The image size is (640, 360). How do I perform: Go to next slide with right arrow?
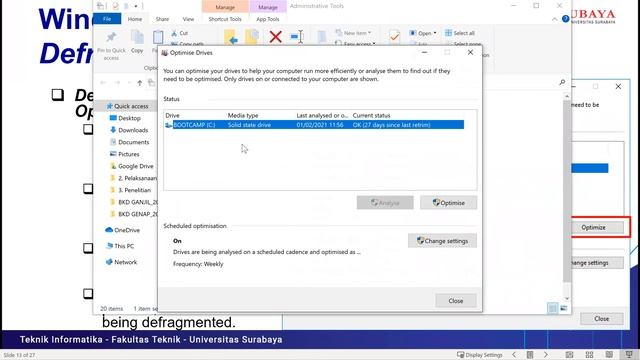point(546,355)
